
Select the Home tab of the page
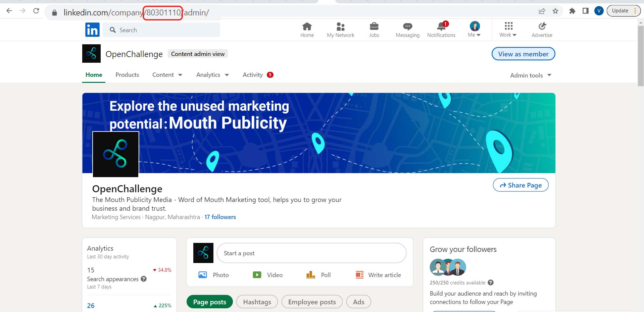[x=94, y=74]
